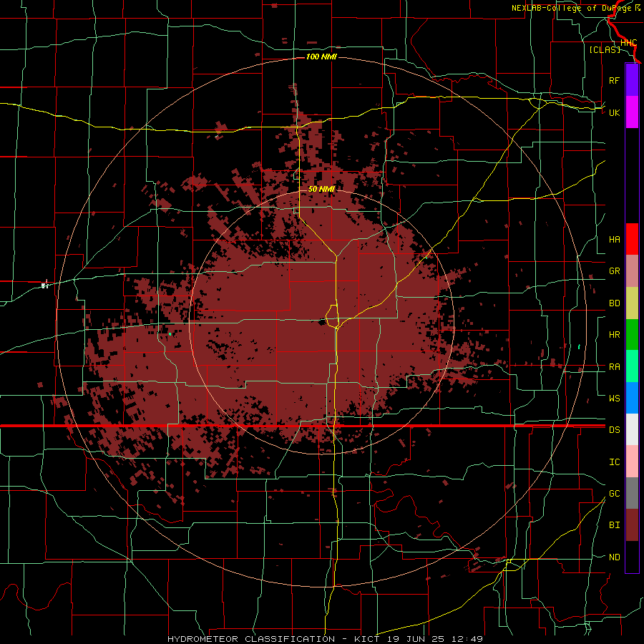Click the Hydrometeor Classification KICT timestamp caption

(x=325, y=639)
